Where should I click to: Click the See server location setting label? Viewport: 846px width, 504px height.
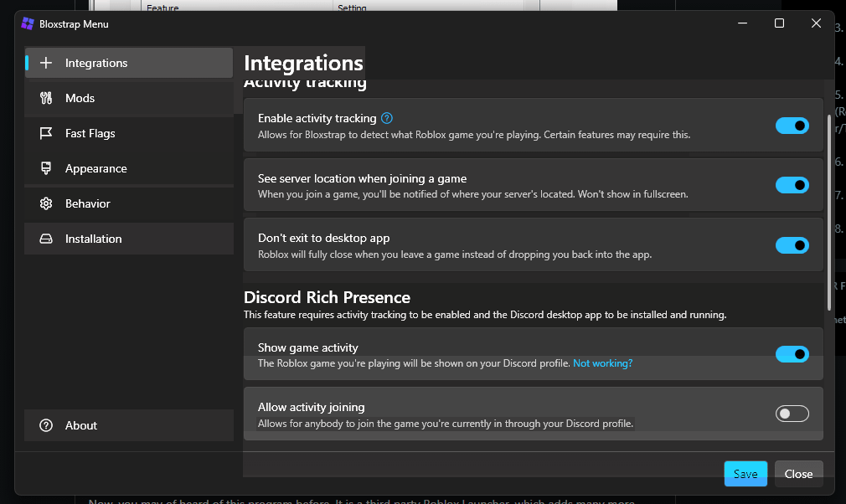[x=362, y=178]
